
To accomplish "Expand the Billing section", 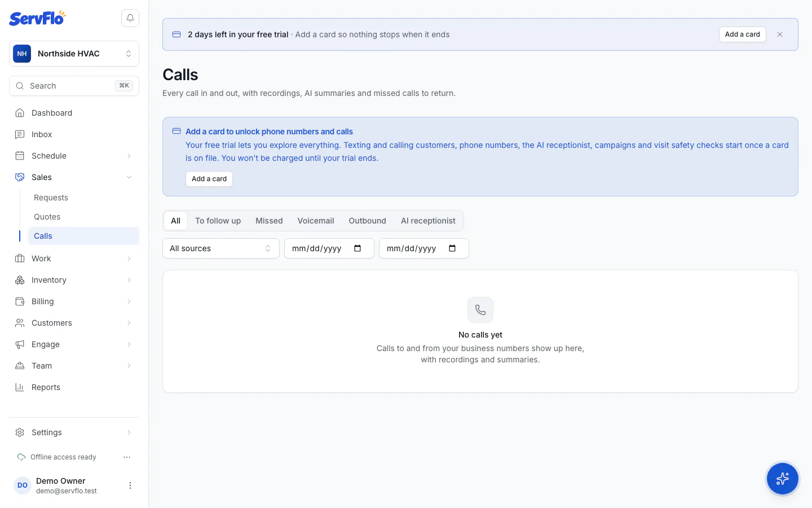I will coord(74,301).
